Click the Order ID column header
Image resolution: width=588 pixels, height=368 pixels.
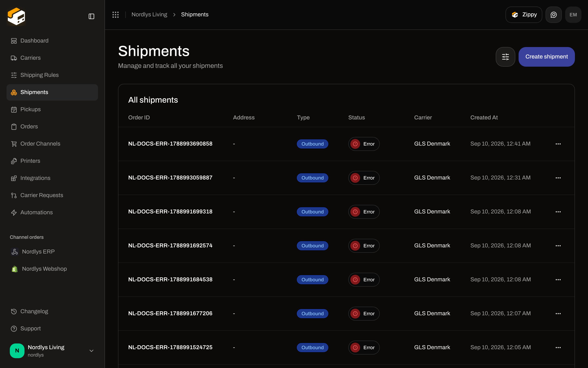point(139,118)
